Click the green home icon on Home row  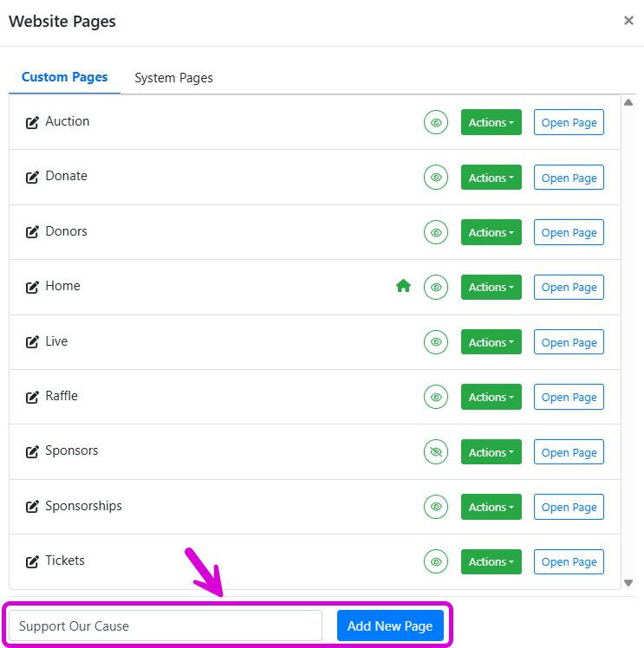[x=403, y=287]
